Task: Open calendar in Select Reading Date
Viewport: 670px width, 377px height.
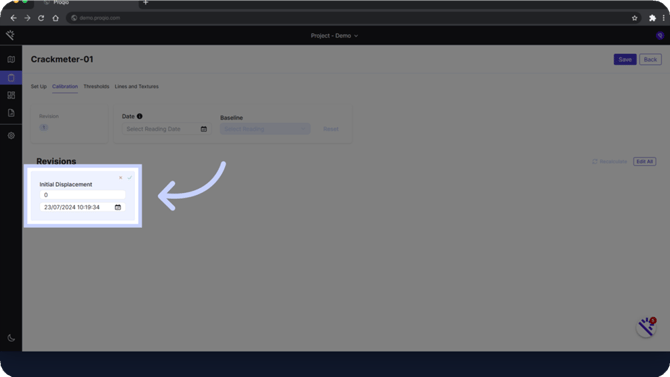Action: tap(204, 129)
